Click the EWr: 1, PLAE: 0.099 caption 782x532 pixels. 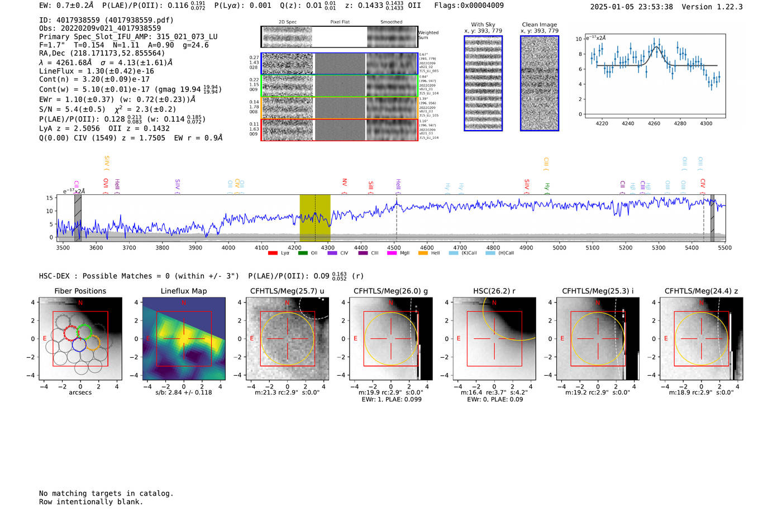pyautogui.click(x=392, y=400)
